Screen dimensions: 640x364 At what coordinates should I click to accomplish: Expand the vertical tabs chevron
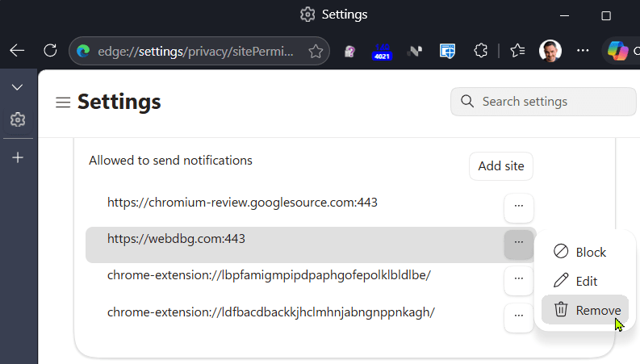pos(17,87)
